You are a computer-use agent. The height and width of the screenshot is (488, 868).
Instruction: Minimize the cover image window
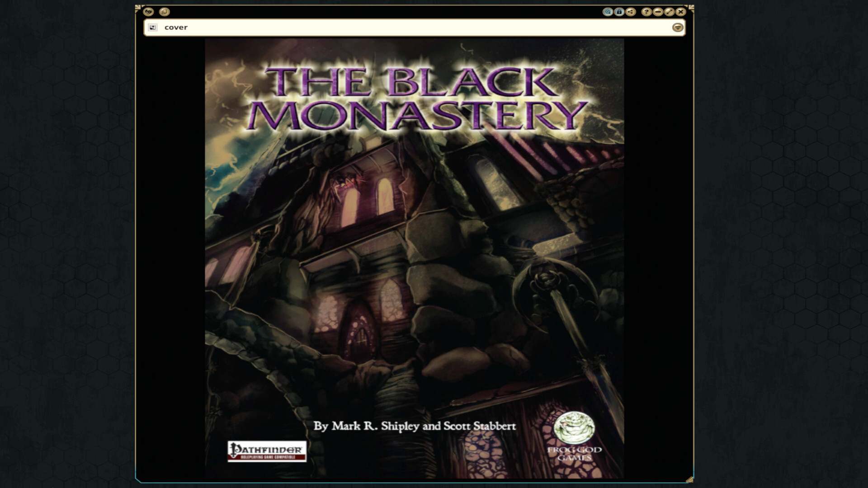658,12
